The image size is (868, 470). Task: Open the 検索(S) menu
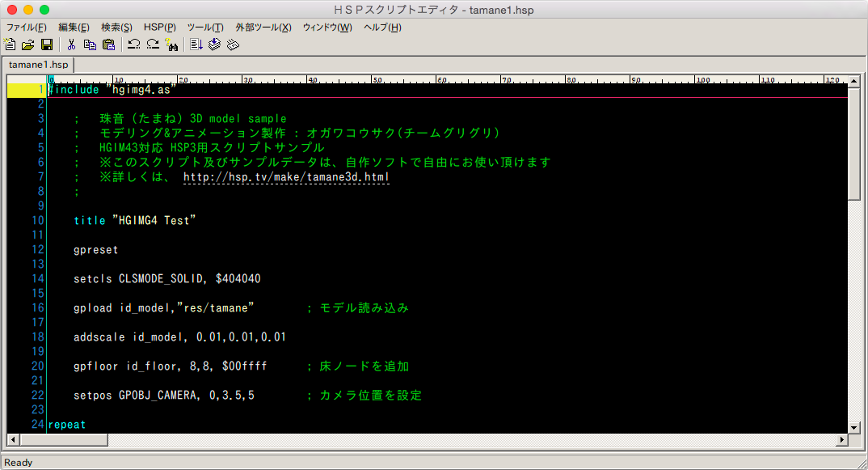pos(117,28)
